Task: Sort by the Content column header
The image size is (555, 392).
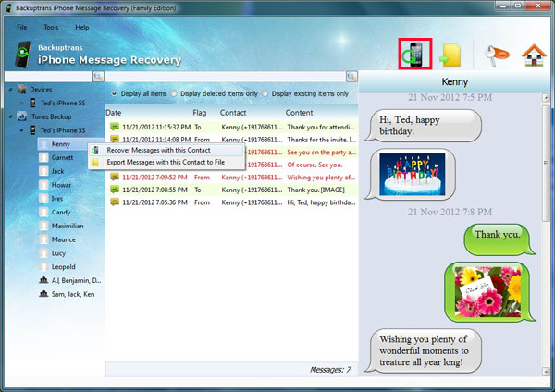Action: pyautogui.click(x=299, y=113)
